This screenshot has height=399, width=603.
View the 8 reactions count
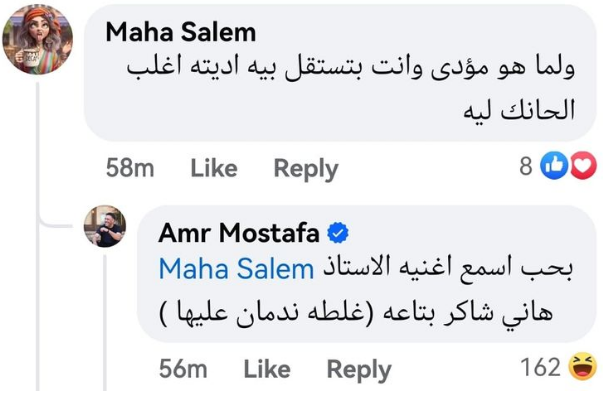526,166
